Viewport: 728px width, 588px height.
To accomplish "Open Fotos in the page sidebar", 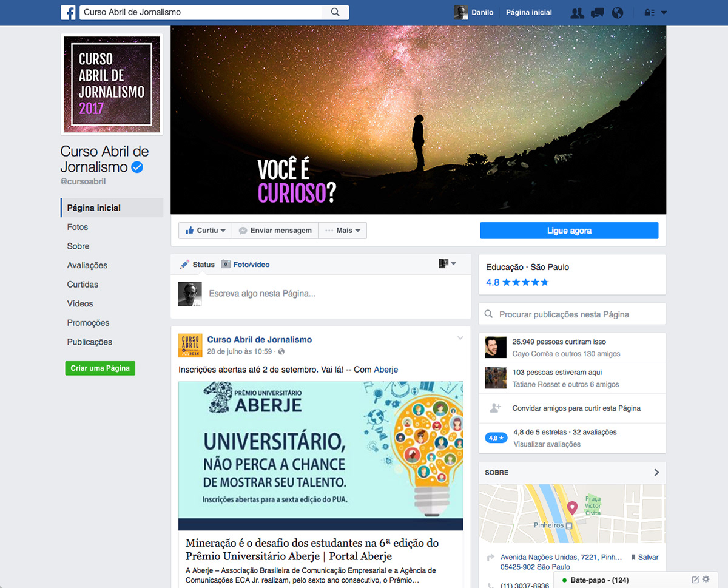I will [78, 227].
